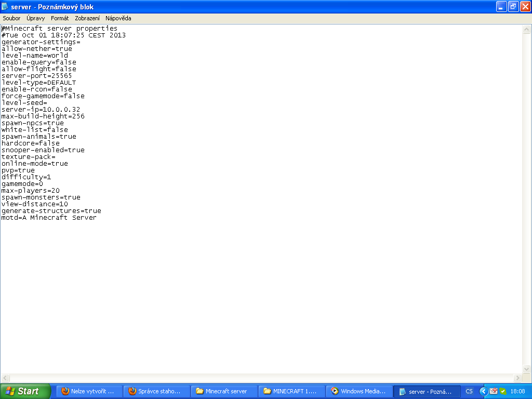Open the 'MINECRAFT 1....' folder taskbar button
This screenshot has height=399, width=532.
(x=291, y=391)
